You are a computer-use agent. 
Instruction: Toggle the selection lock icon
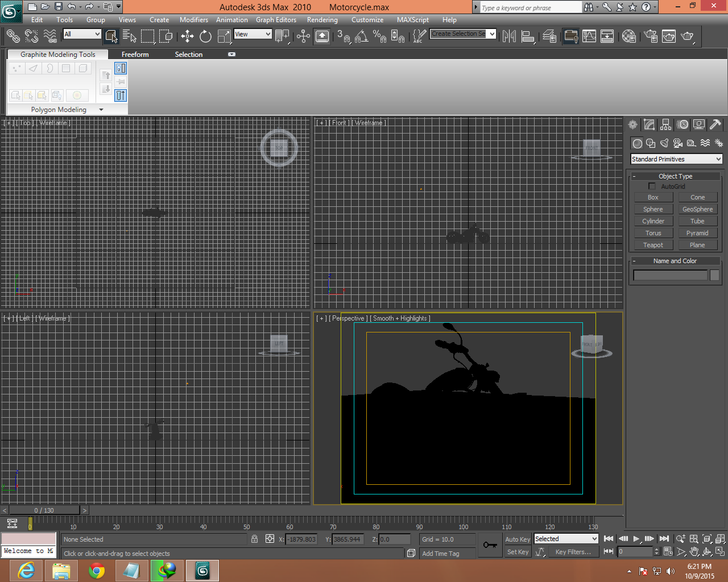point(255,539)
